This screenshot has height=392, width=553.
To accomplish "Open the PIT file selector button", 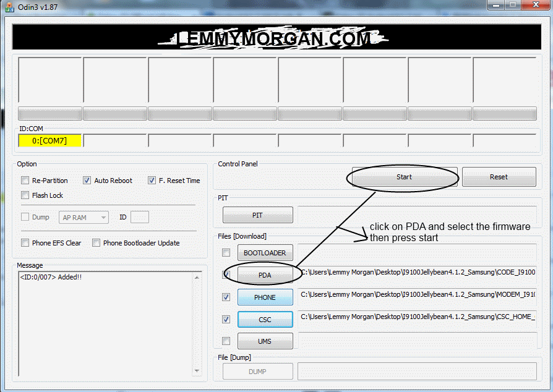I will click(257, 215).
